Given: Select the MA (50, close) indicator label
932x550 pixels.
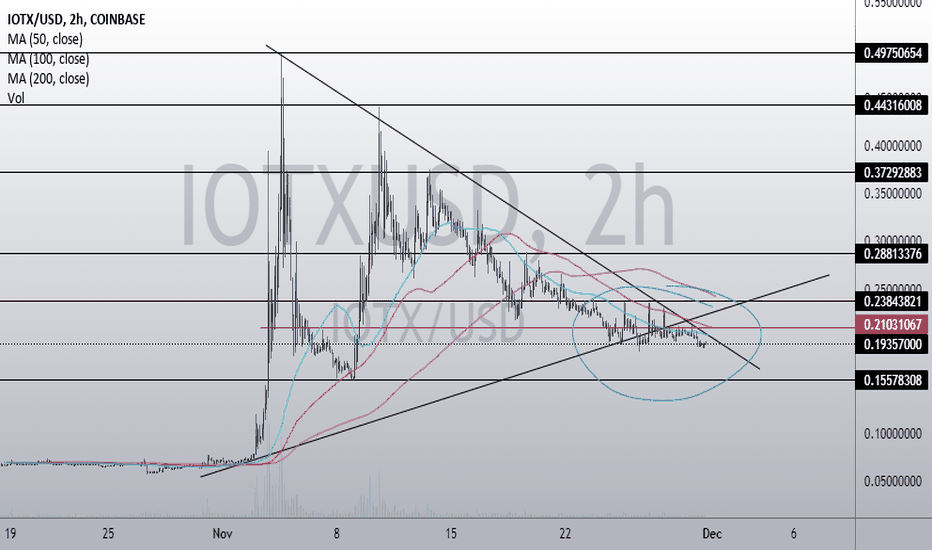Looking at the screenshot, I should 45,39.
